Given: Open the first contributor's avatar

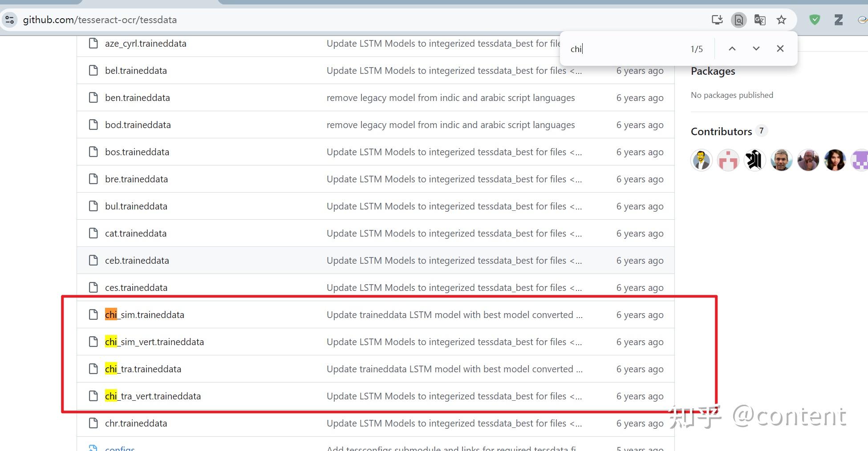Looking at the screenshot, I should coord(701,160).
